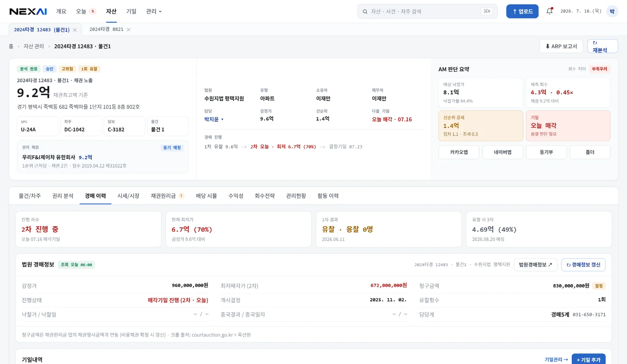Open the 기일관리 link
Screen dimensions: 627x364
pyautogui.click(x=556, y=360)
